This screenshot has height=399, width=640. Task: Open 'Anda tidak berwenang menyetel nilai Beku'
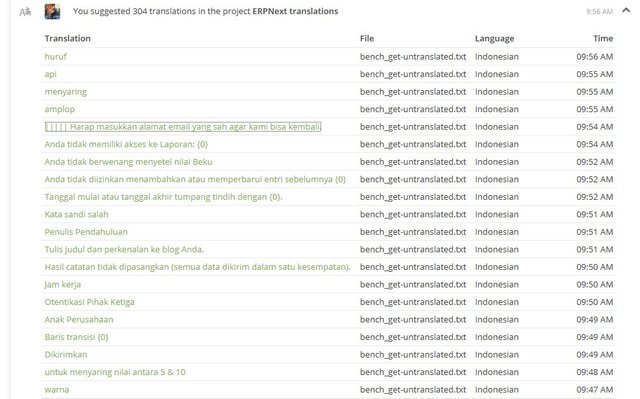coord(128,162)
